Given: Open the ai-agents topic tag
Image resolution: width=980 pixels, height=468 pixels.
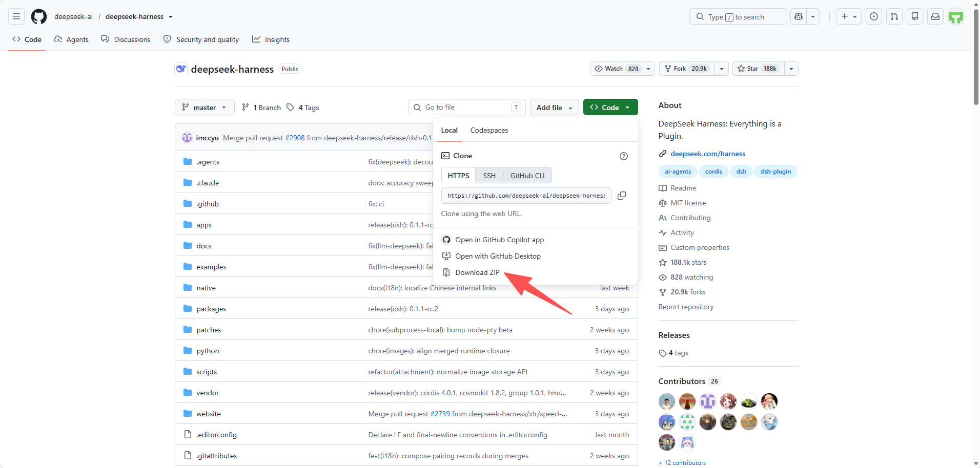Looking at the screenshot, I should [x=678, y=172].
